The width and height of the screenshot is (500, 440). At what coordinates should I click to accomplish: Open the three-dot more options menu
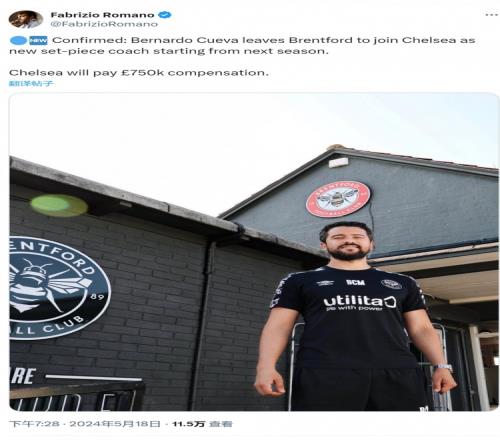tap(491, 15)
